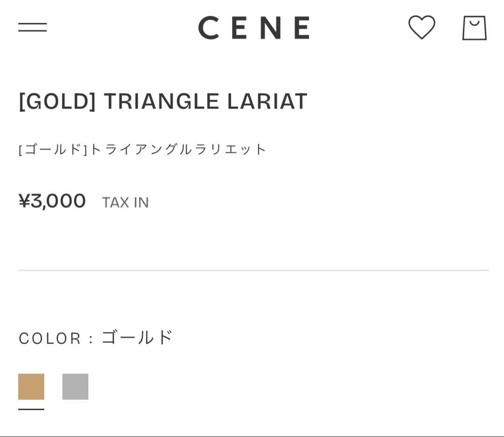Click the ¥3,000 price

[52, 201]
